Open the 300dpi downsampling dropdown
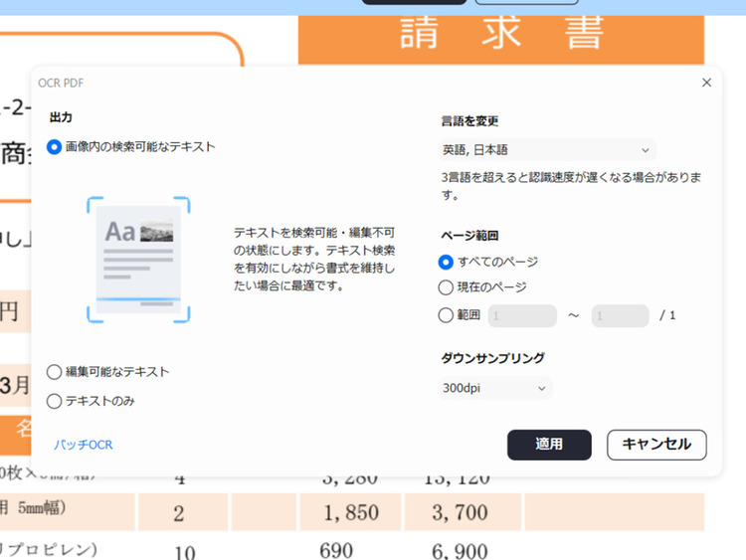The width and height of the screenshot is (746, 560). tap(494, 388)
